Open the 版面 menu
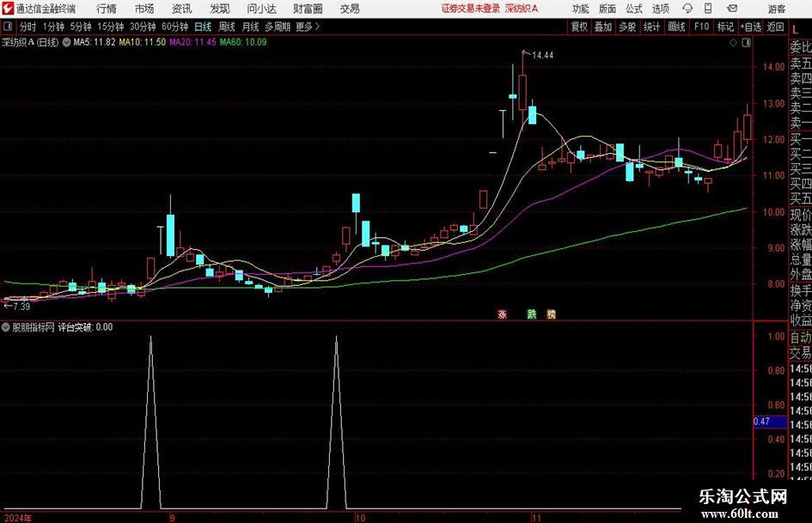 point(607,9)
